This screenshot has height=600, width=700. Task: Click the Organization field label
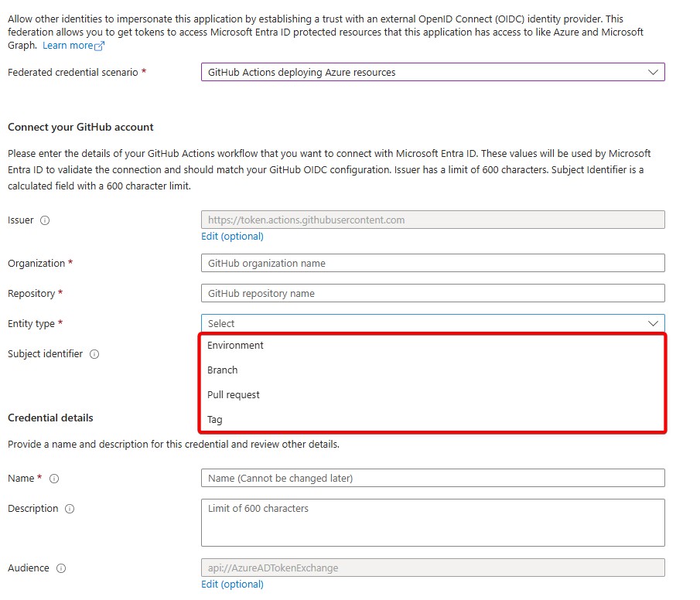coord(36,264)
